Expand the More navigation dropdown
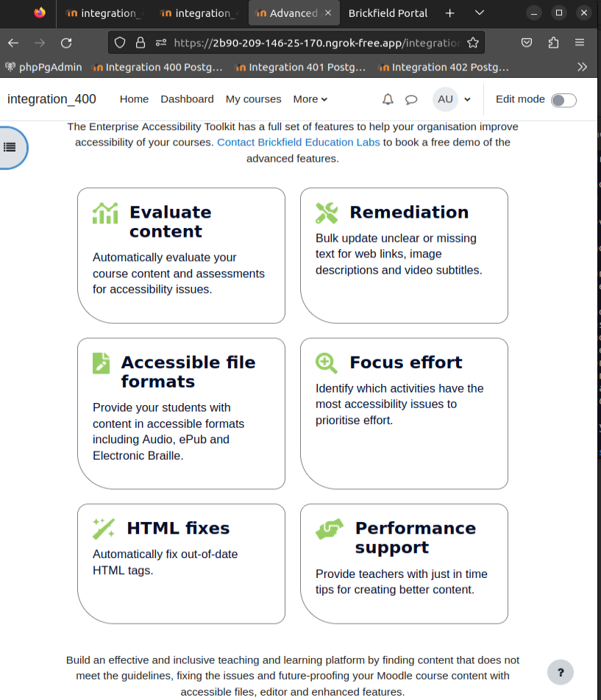 [310, 99]
